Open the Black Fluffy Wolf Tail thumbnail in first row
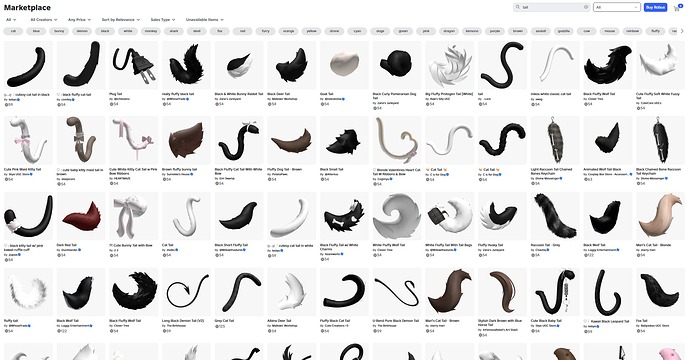 [x=608, y=65]
